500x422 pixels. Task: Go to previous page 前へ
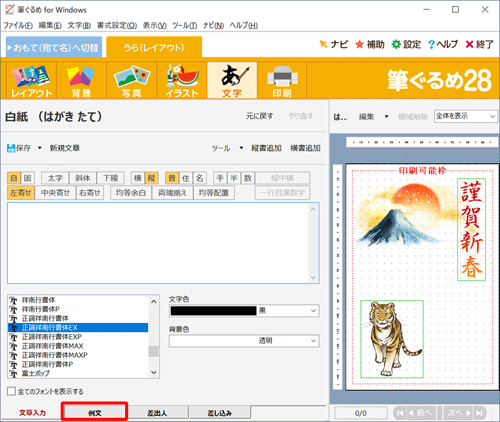[x=421, y=413]
